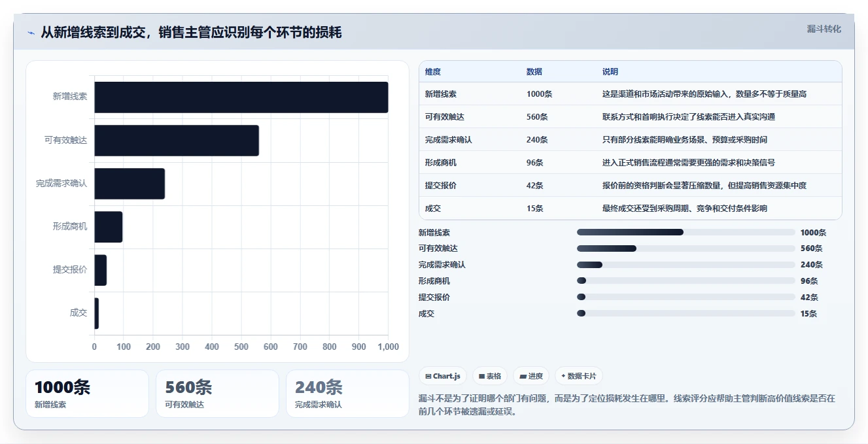Image resolution: width=868 pixels, height=444 pixels.
Task: Click description starting 进入正式销售流程
Action: (689, 163)
